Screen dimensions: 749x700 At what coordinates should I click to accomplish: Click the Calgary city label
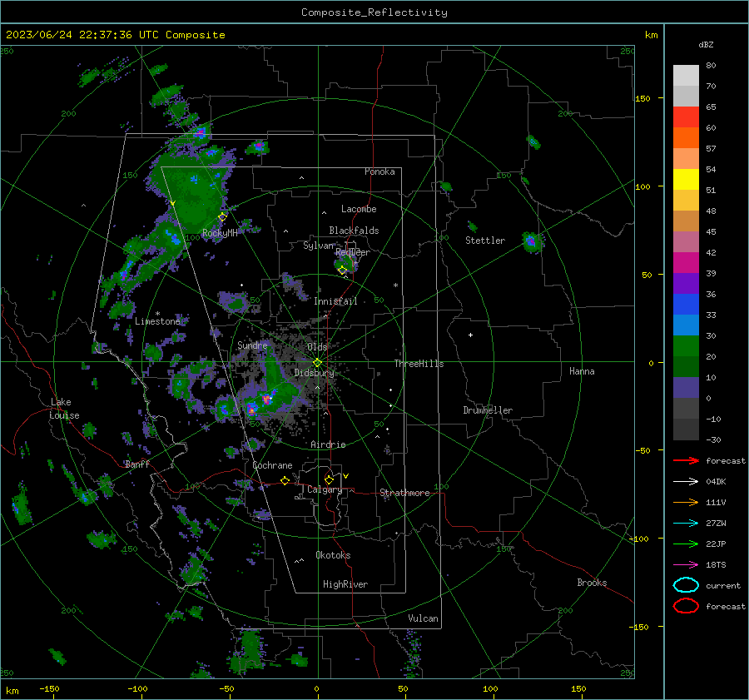pos(325,489)
